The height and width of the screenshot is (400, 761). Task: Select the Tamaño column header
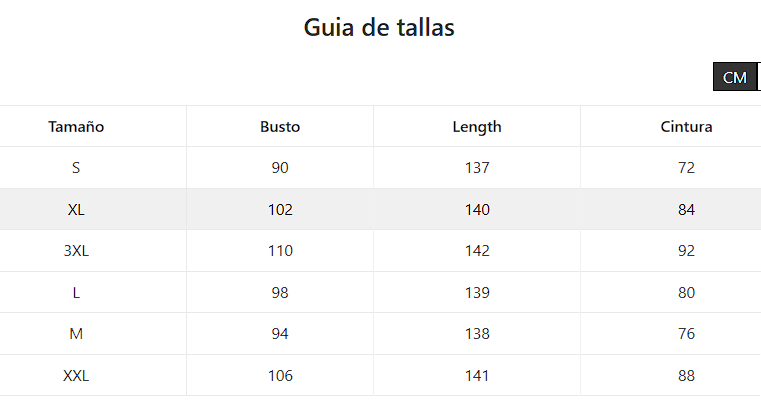76,126
